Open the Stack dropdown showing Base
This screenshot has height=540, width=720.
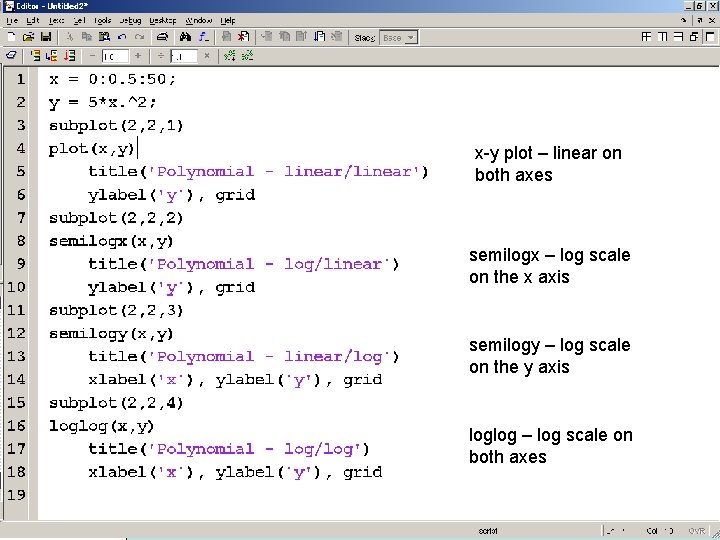[x=399, y=38]
